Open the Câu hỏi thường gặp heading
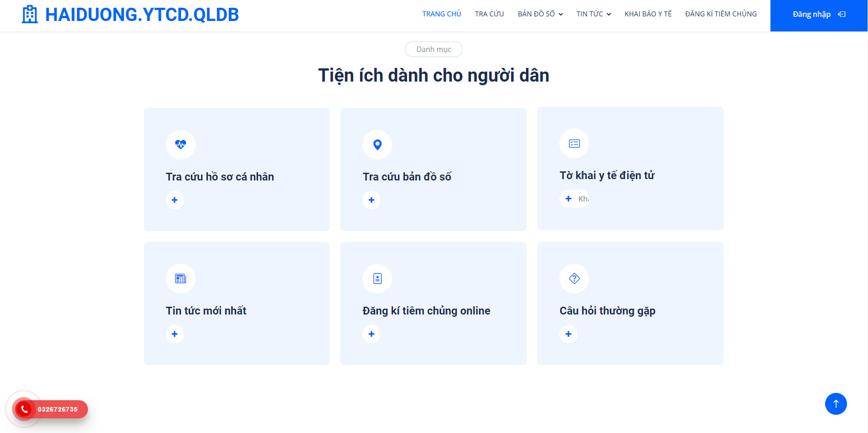The image size is (868, 433). [x=607, y=311]
